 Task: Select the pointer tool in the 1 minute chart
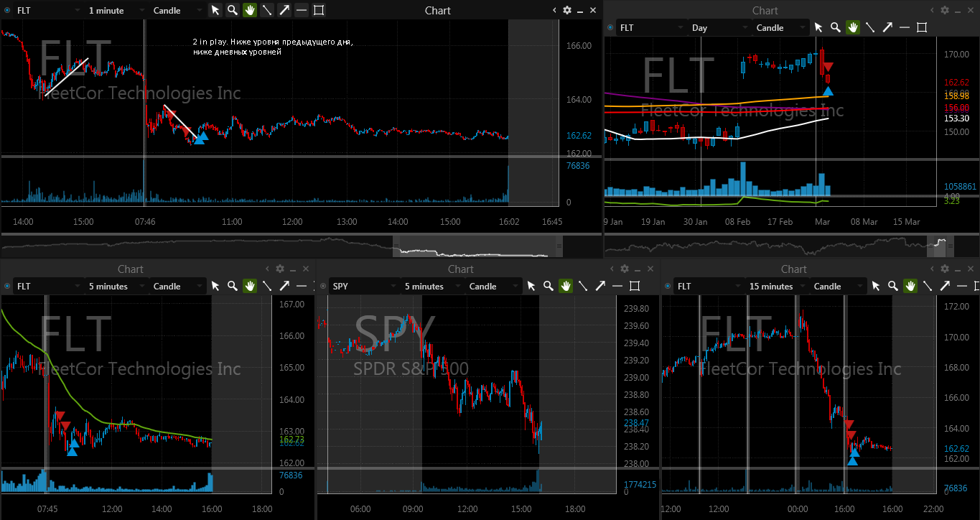coord(215,10)
